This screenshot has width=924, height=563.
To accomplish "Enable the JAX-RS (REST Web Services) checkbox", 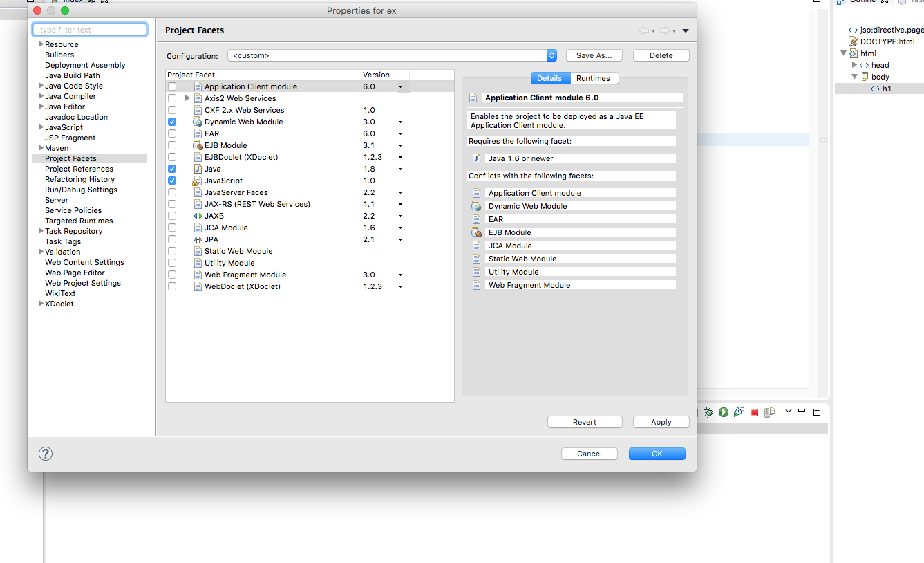I will [x=172, y=204].
